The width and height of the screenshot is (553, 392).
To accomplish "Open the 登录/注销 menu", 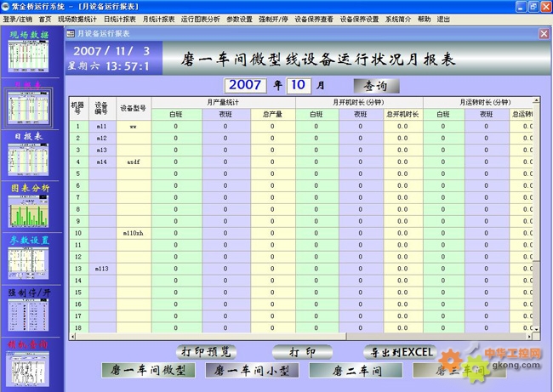I will pos(16,18).
